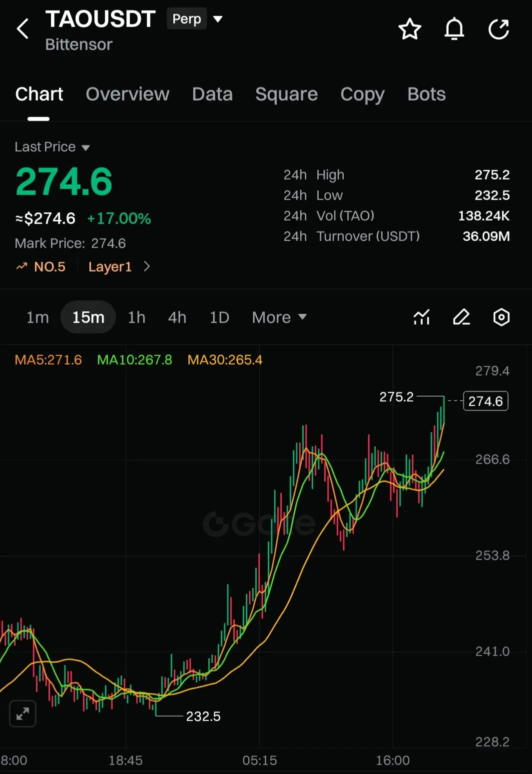
Task: Open price alerts bell icon
Action: [x=454, y=29]
